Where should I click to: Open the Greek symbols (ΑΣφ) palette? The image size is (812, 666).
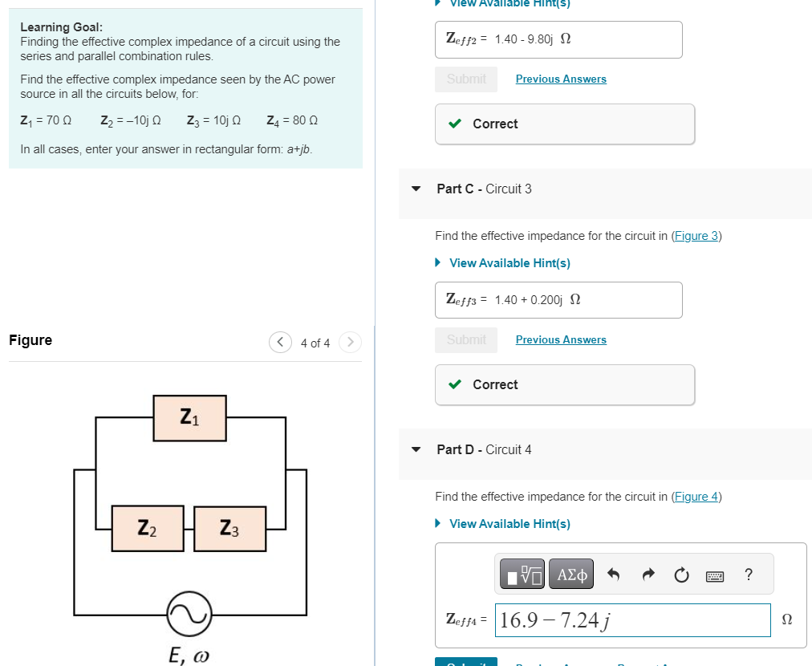pos(570,574)
